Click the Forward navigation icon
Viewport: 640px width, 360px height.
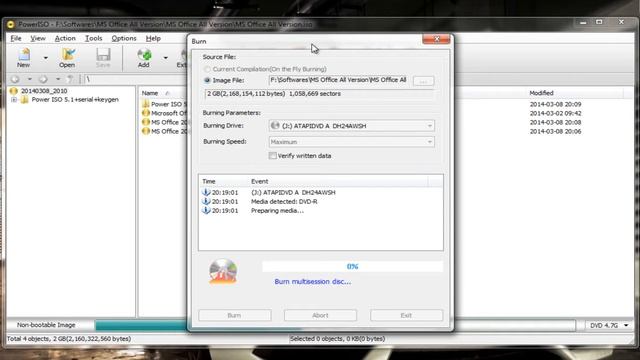coord(43,79)
